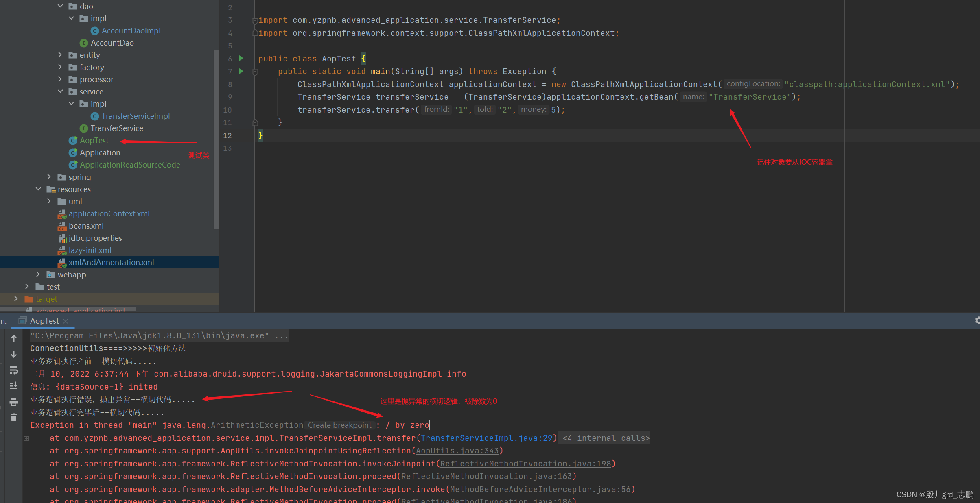The width and height of the screenshot is (980, 503).
Task: Expand the webapp folder
Action: [38, 274]
